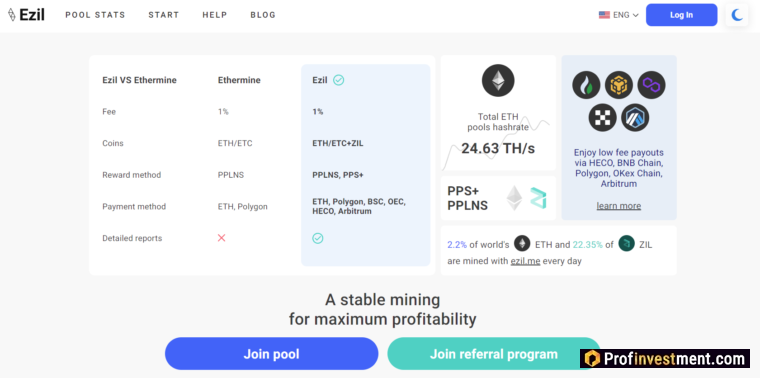Click the Ezil logo in header

(26, 15)
